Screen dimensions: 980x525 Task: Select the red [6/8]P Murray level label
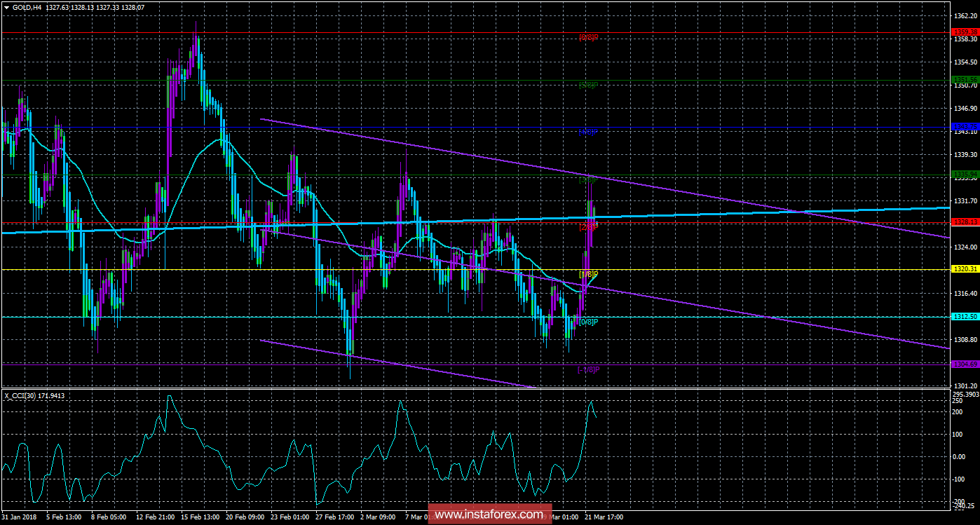coord(588,38)
